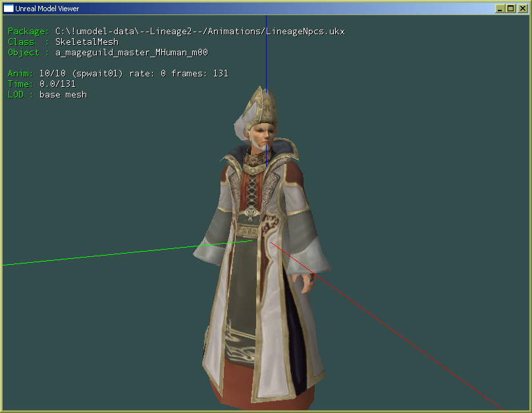Click the 'rate: 0' readout
Viewport: 532px width, 413px height.
pos(147,73)
